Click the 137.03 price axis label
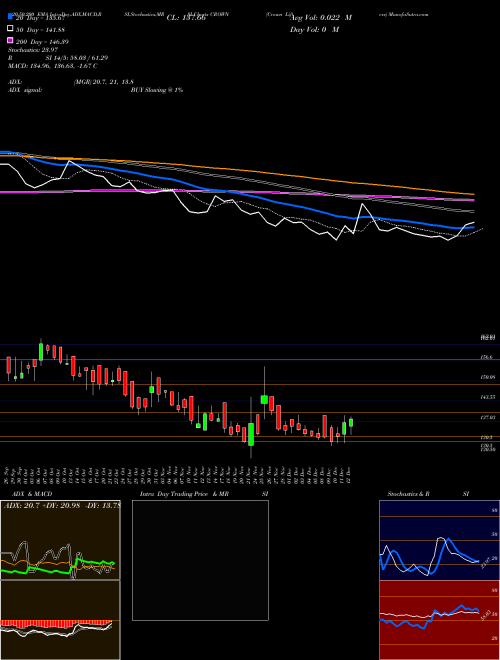 click(x=488, y=417)
